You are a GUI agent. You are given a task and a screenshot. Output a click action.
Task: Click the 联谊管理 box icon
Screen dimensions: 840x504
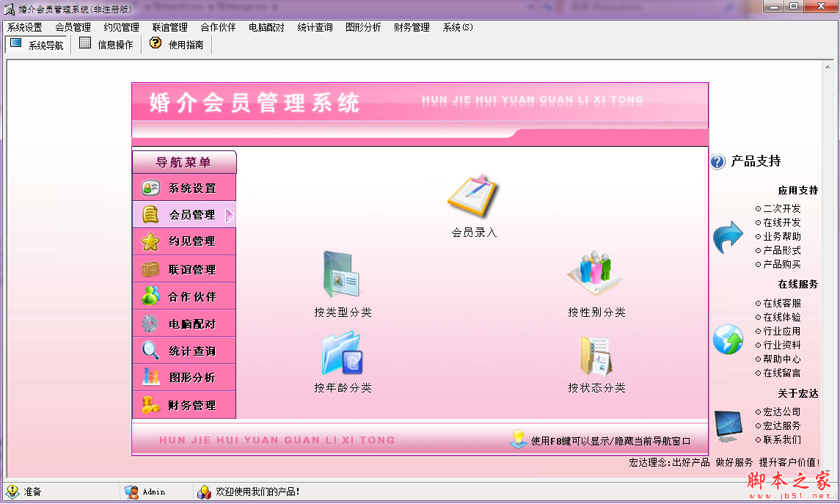(x=150, y=269)
